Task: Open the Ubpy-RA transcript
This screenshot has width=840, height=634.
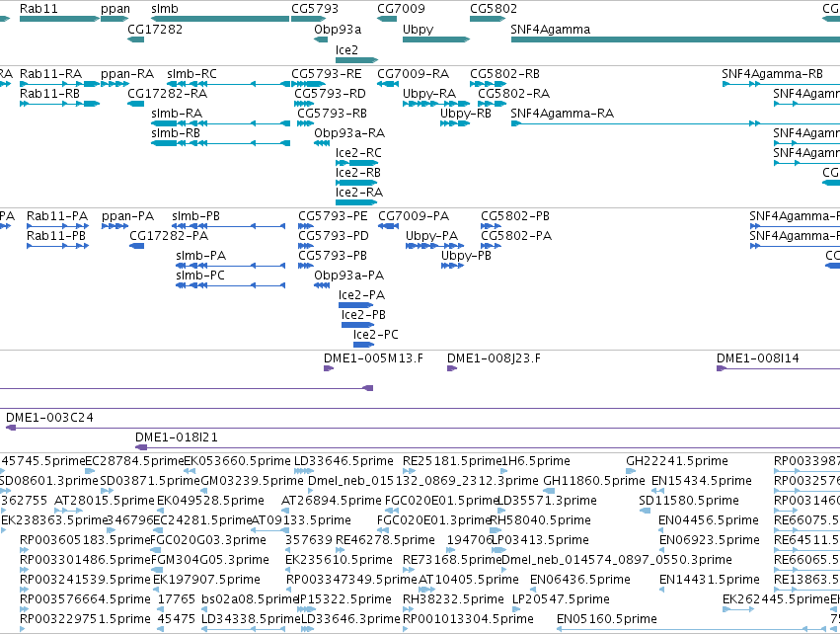Action: coord(429,95)
